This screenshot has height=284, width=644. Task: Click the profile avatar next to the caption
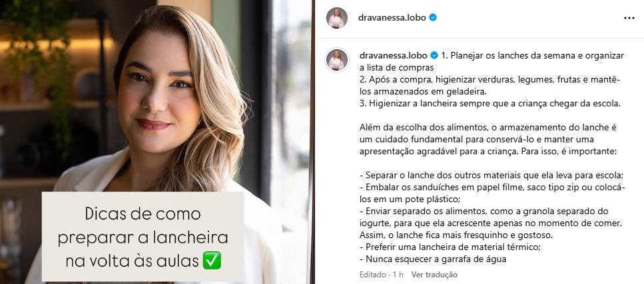[337, 60]
